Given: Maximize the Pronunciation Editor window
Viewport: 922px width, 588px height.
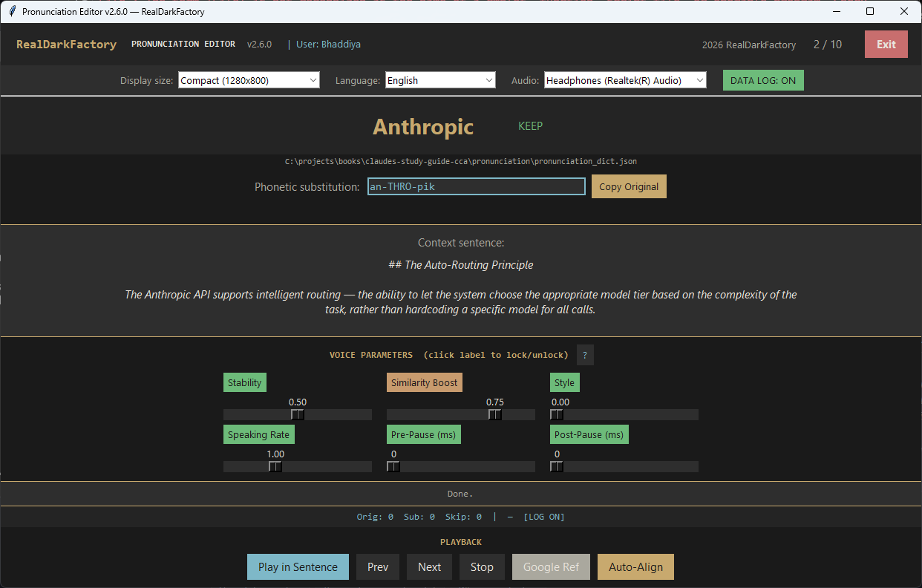Looking at the screenshot, I should [x=870, y=11].
